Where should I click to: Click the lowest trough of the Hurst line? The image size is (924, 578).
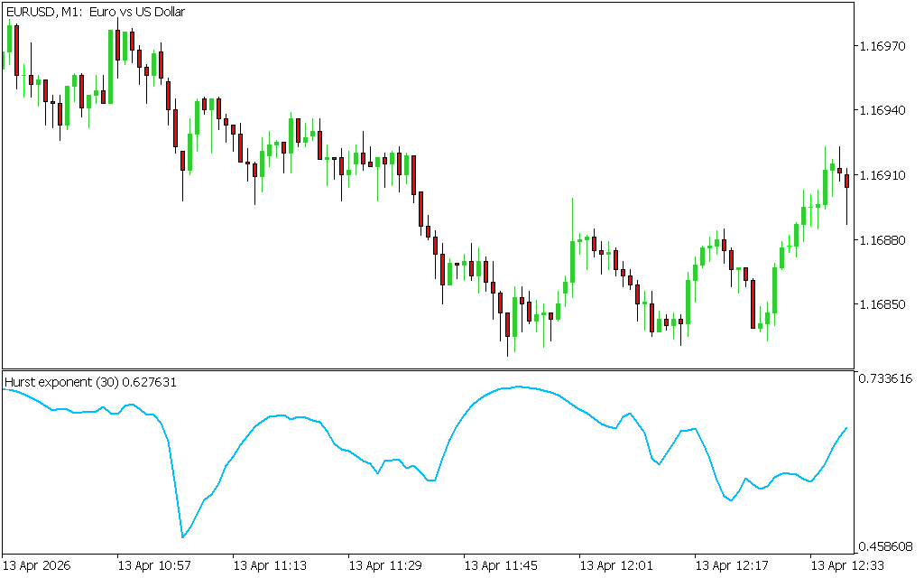click(182, 537)
